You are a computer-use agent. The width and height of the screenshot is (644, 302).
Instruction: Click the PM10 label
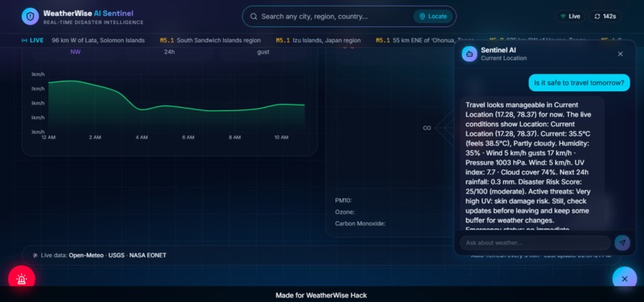(344, 201)
